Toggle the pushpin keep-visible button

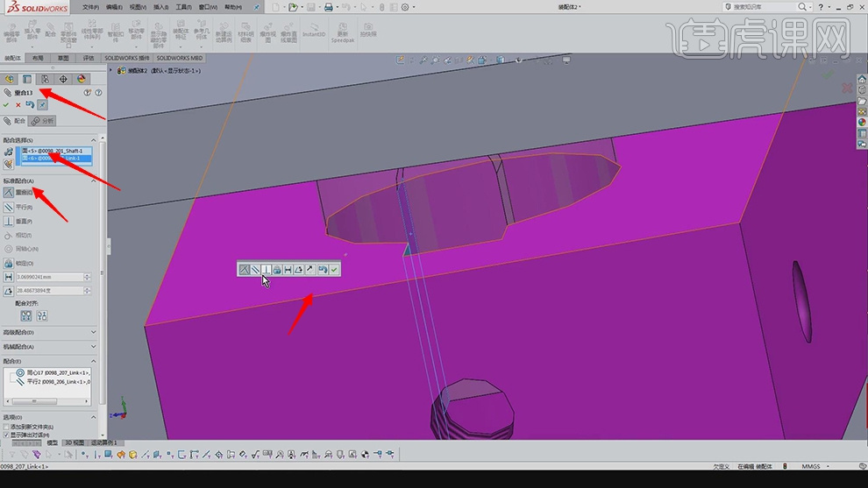pyautogui.click(x=41, y=105)
